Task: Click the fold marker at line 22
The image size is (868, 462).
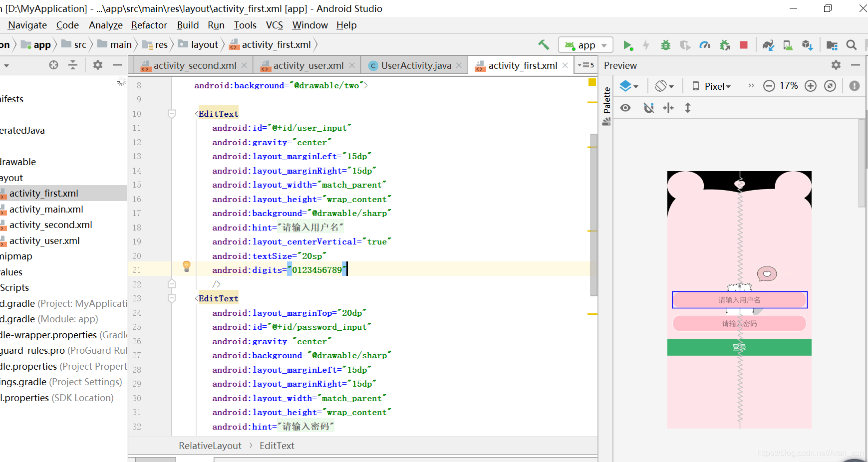Action: point(172,284)
